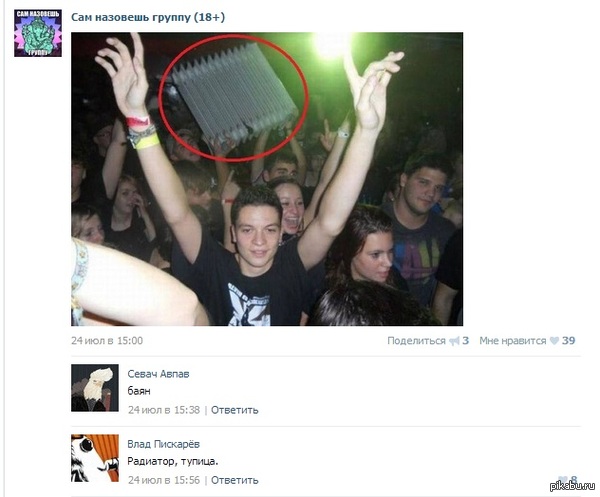Open Севач Авпав's eagle avatar
This screenshot has width=600, height=497.
pos(95,388)
